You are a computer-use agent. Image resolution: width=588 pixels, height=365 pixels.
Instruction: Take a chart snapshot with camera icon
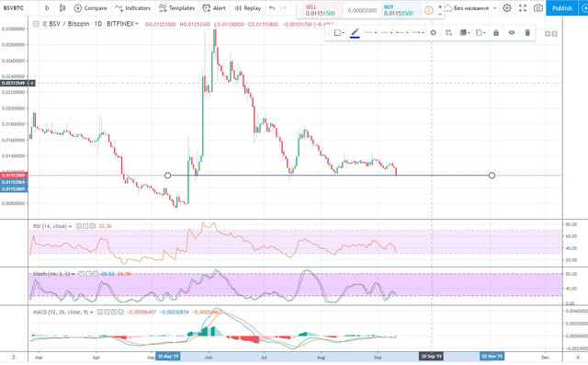point(537,8)
